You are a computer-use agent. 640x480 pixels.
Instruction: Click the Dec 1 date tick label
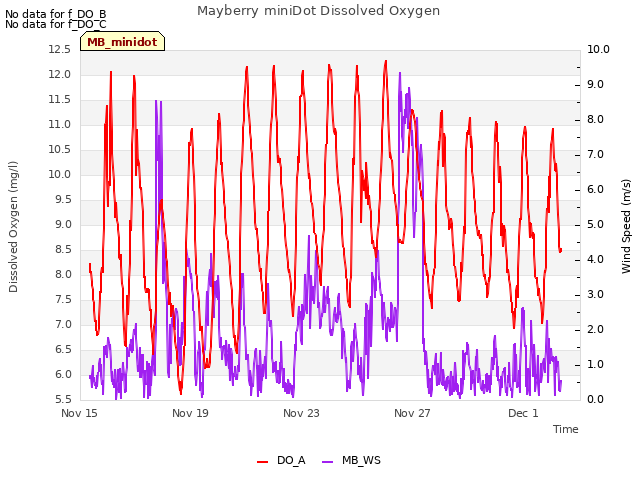(523, 413)
